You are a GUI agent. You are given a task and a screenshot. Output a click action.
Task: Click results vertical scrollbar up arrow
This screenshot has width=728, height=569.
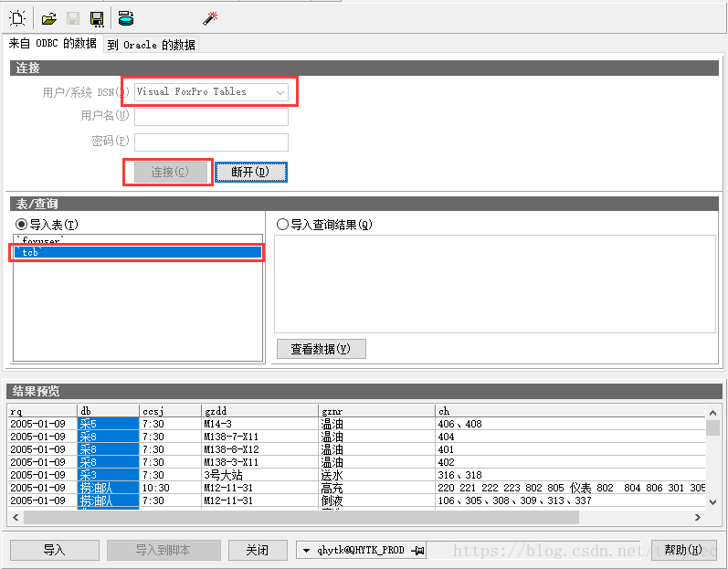pos(713,413)
